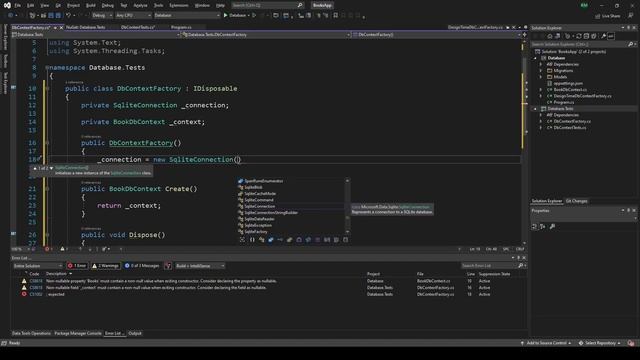The width and height of the screenshot is (640, 360).
Task: Toggle the 0 of 3 Messages filter
Action: coord(142,266)
